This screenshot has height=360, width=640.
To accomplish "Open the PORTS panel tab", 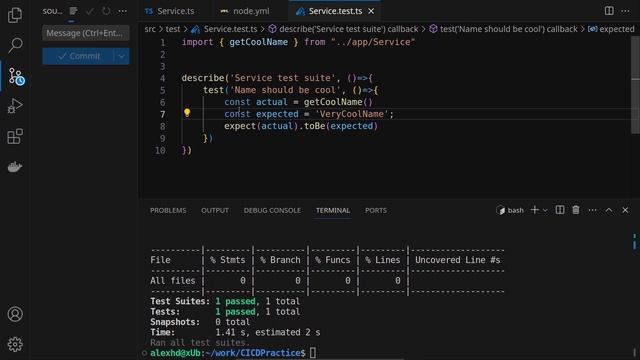I will coord(376,210).
